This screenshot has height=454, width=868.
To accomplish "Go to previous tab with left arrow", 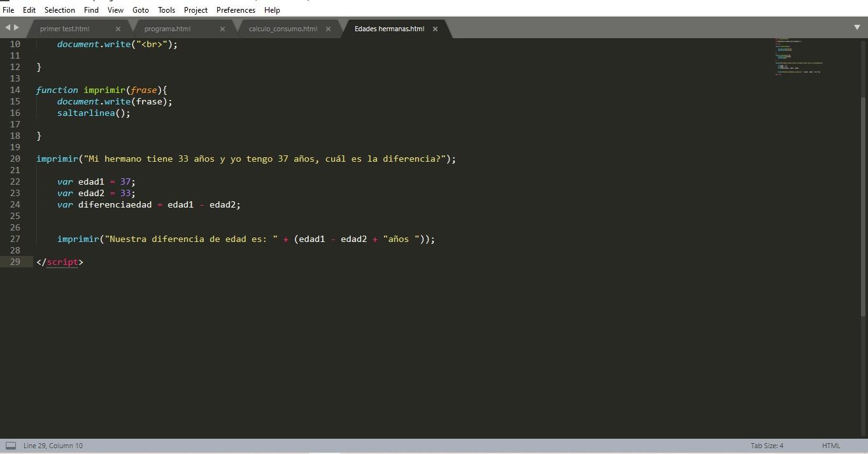I will tap(8, 27).
